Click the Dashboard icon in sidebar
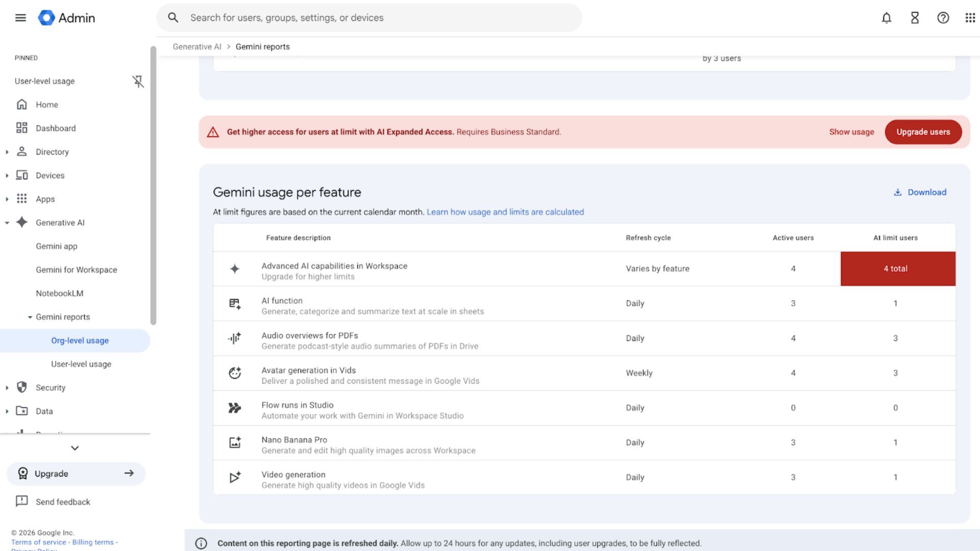980x551 pixels. (x=21, y=128)
